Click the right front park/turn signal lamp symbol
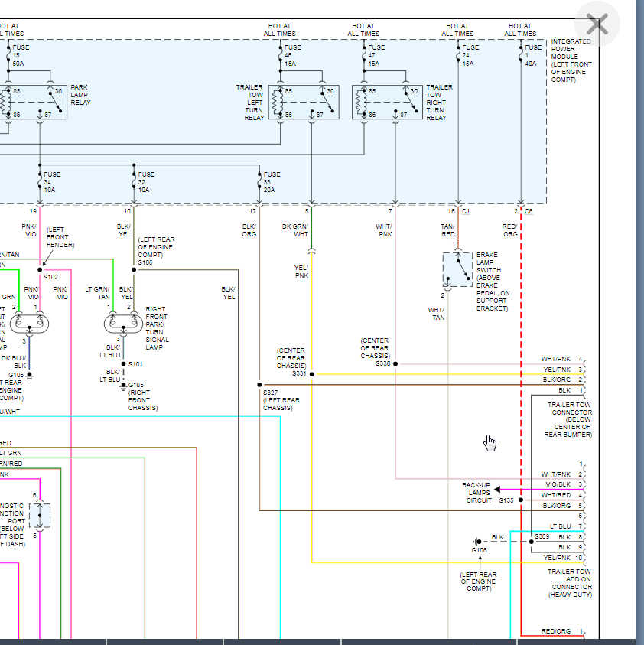The width and height of the screenshot is (644, 645). coord(124,324)
